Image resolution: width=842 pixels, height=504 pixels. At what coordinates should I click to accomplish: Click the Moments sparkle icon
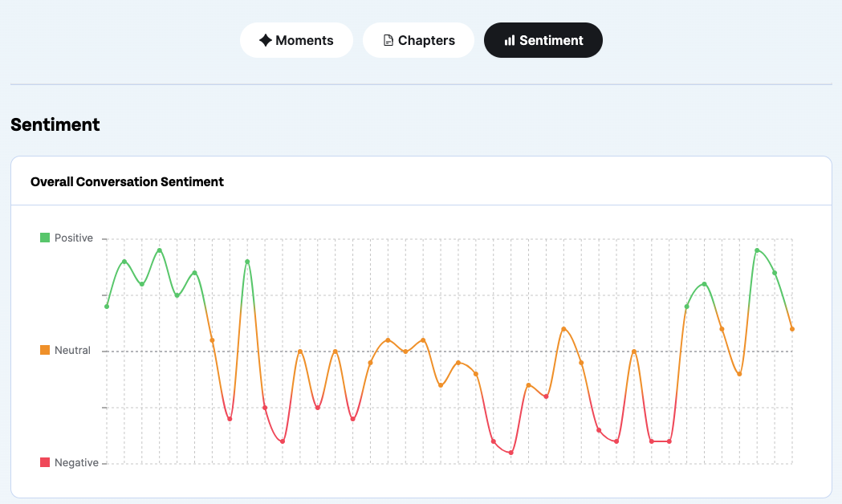(x=265, y=40)
